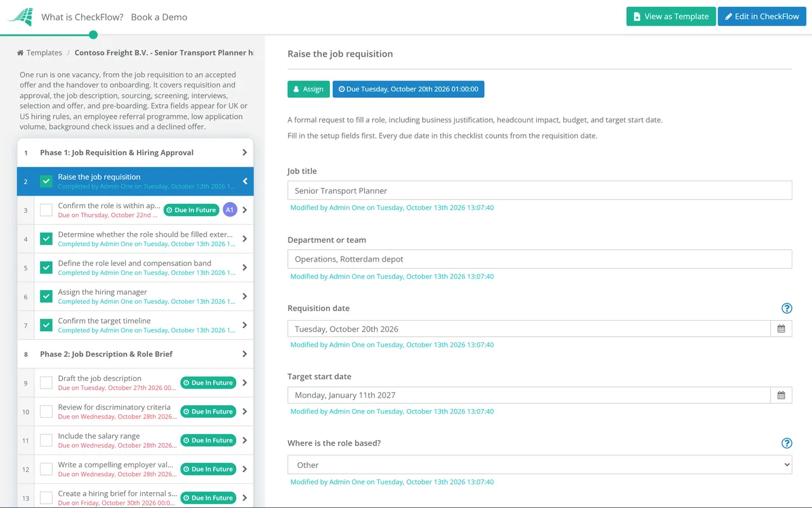
Task: Click the Department or team input field
Action: tap(540, 259)
